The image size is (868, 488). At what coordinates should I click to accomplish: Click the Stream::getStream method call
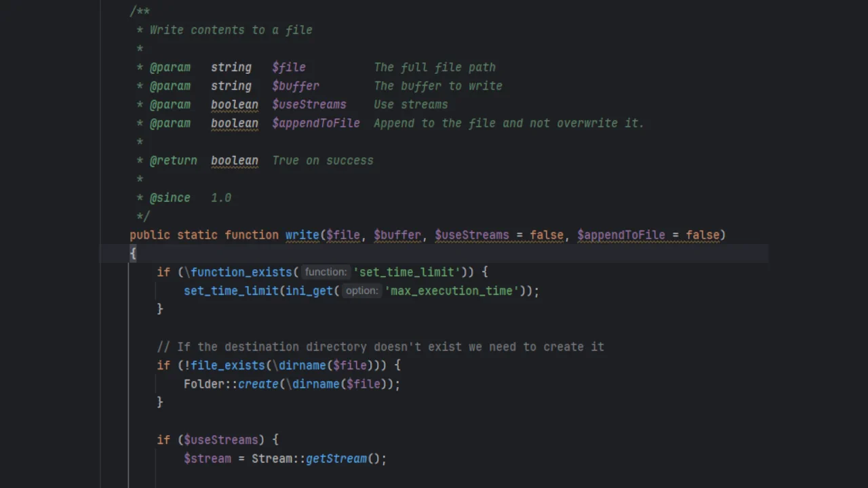pos(336,459)
